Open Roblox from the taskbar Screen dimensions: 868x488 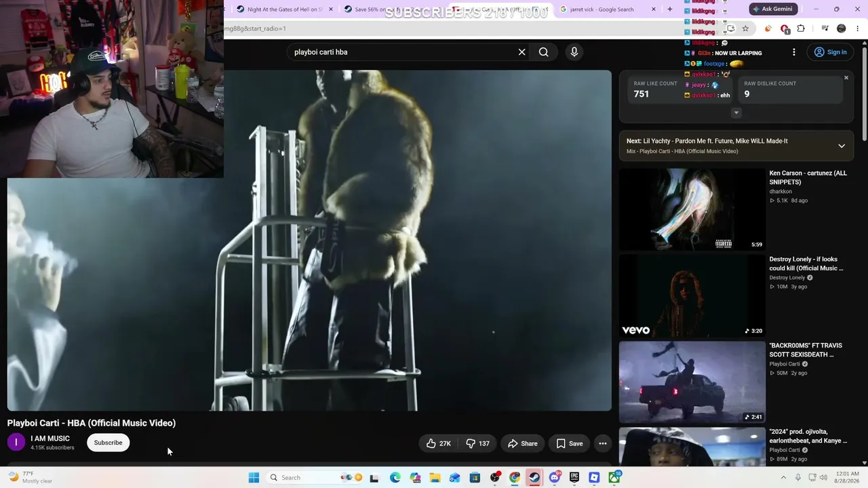pos(594,478)
